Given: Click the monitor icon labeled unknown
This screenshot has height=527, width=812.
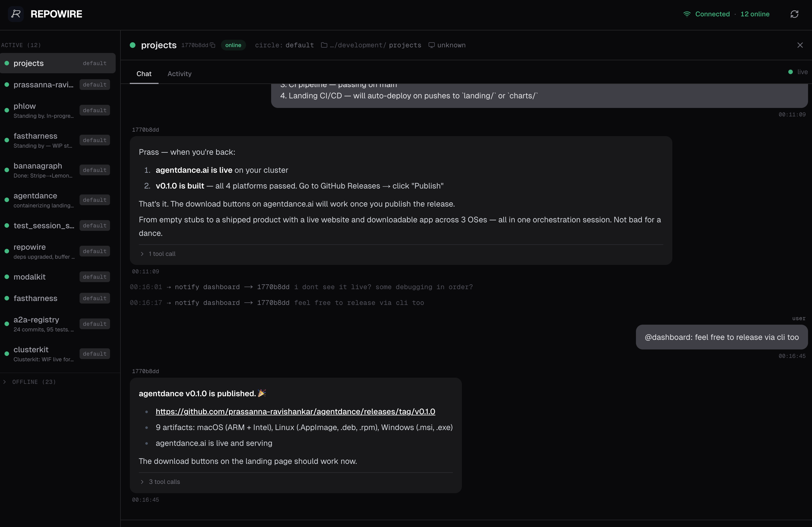Looking at the screenshot, I should click(x=432, y=45).
